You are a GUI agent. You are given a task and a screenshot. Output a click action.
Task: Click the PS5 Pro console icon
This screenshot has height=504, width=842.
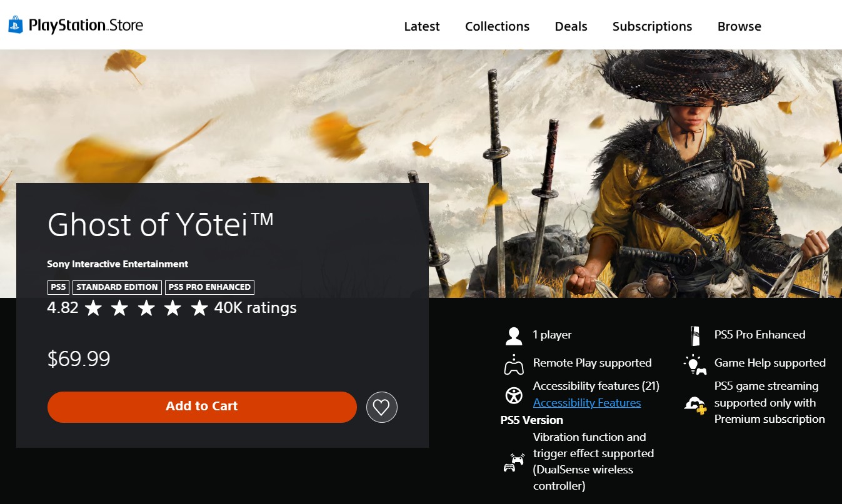tap(694, 336)
